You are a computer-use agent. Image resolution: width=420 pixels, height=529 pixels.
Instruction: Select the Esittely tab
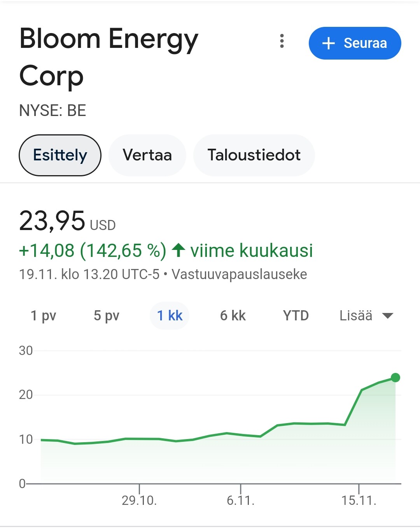tap(60, 155)
